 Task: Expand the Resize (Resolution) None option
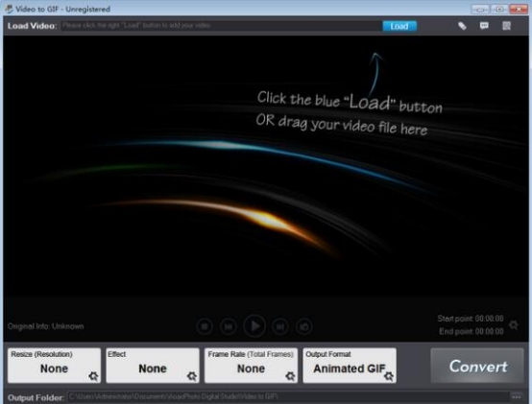(55, 366)
